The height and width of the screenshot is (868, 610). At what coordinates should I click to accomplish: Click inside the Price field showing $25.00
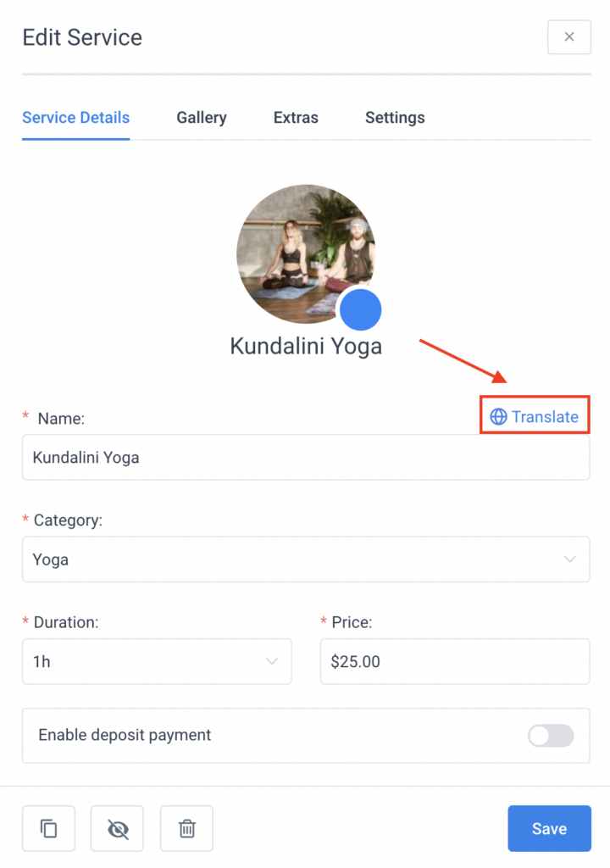pos(454,661)
